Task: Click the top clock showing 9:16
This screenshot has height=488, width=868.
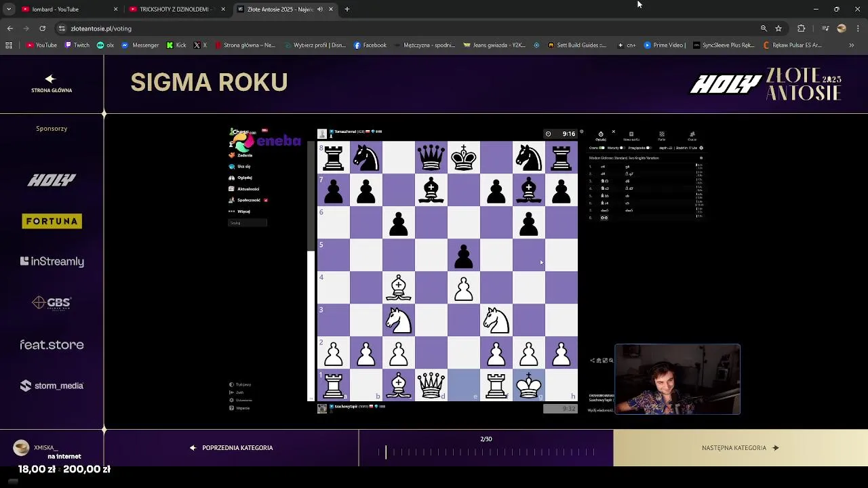Action: [x=561, y=134]
